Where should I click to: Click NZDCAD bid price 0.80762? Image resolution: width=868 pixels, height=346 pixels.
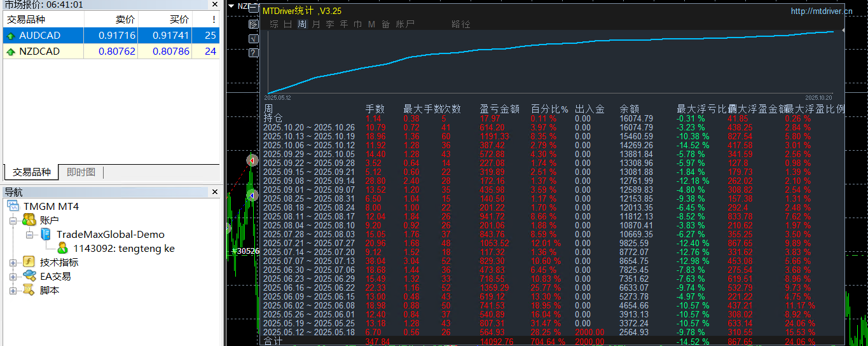tap(117, 52)
